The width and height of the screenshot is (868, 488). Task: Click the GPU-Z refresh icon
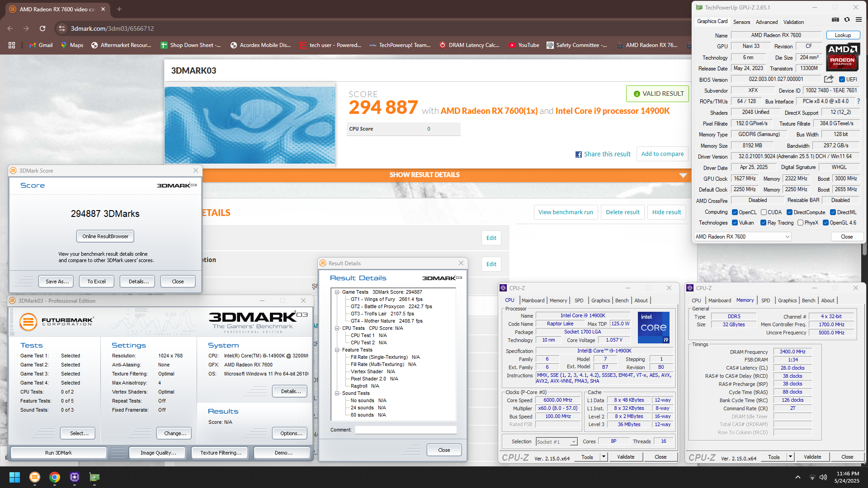point(847,20)
